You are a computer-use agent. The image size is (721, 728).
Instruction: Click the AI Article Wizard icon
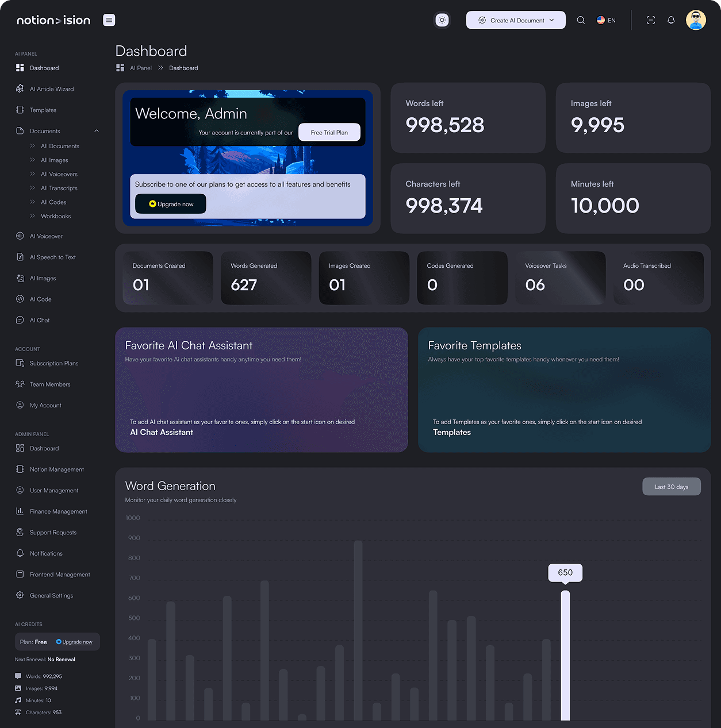click(x=20, y=89)
